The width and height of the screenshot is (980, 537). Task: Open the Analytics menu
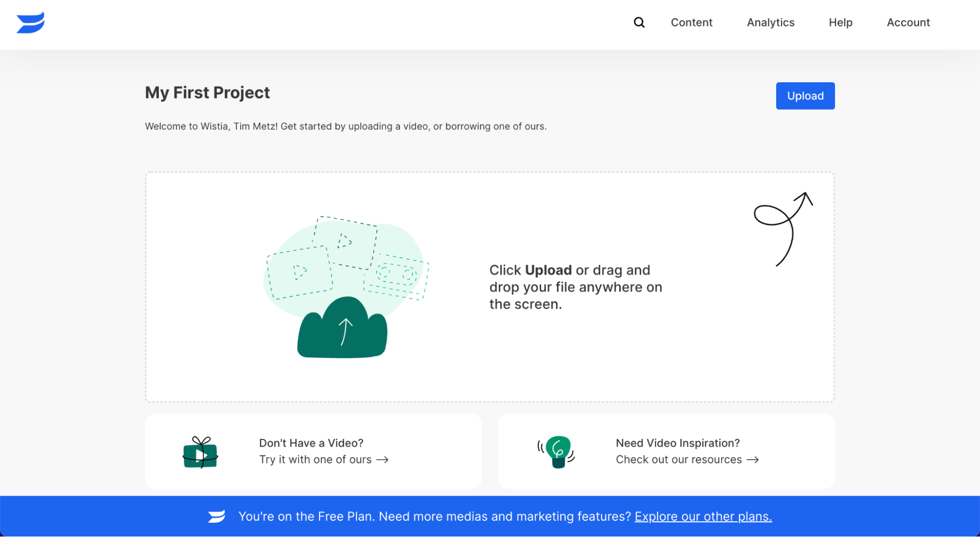click(770, 23)
